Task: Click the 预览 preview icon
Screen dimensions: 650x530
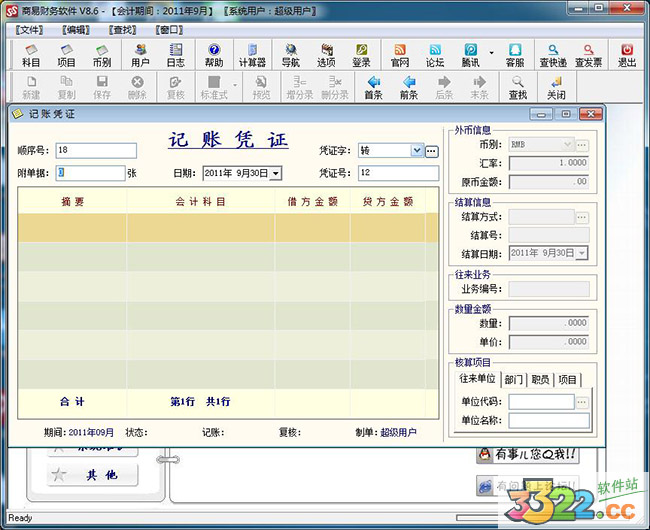Action: pos(261,88)
